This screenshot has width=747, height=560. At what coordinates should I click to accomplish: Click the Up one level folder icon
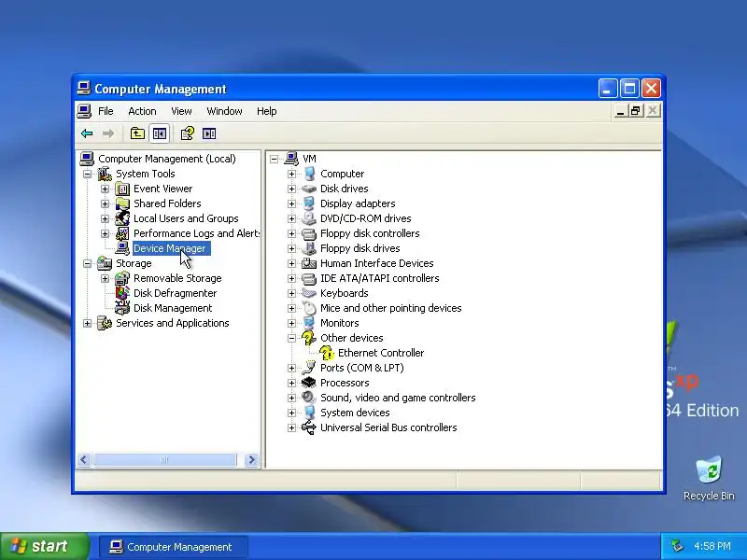point(137,133)
